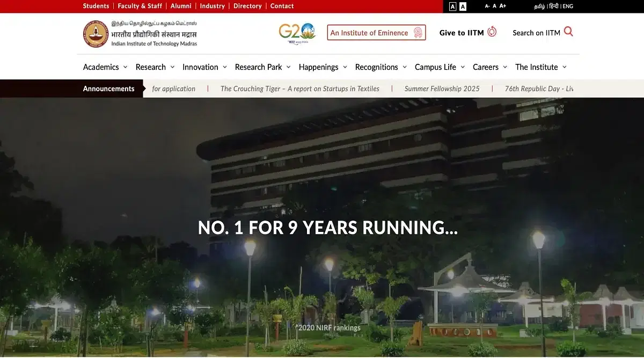Viewport: 644px width, 358px height.
Task: Expand the Innovation menu chevron
Action: pos(224,67)
